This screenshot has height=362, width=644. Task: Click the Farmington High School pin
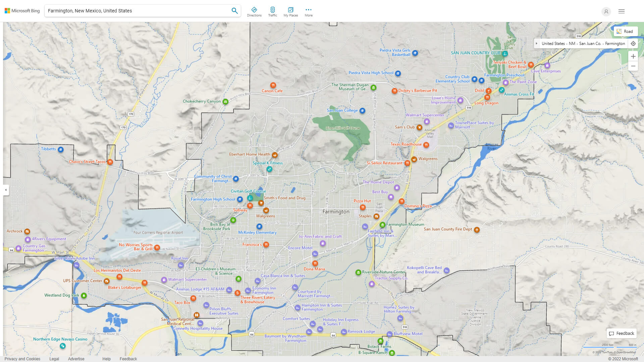click(x=240, y=199)
